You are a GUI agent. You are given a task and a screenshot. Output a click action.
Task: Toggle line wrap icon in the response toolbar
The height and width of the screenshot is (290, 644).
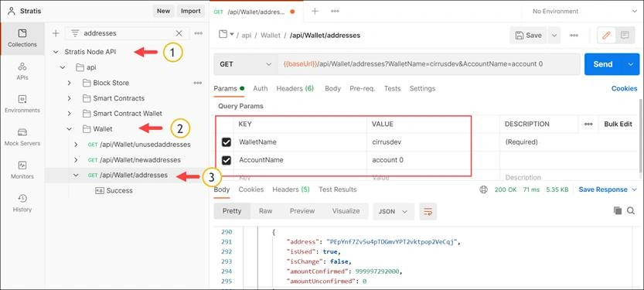click(428, 212)
